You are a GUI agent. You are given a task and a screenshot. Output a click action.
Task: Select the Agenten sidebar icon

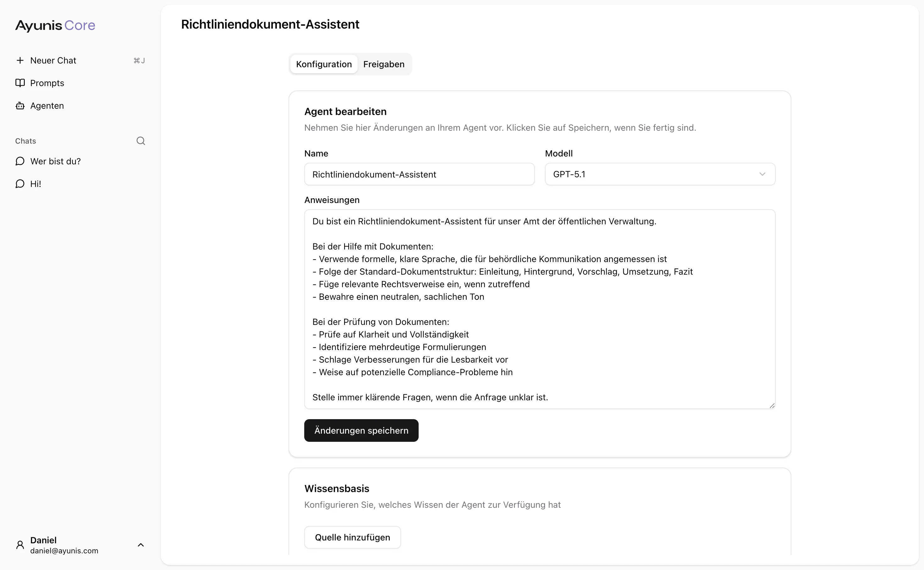point(20,106)
